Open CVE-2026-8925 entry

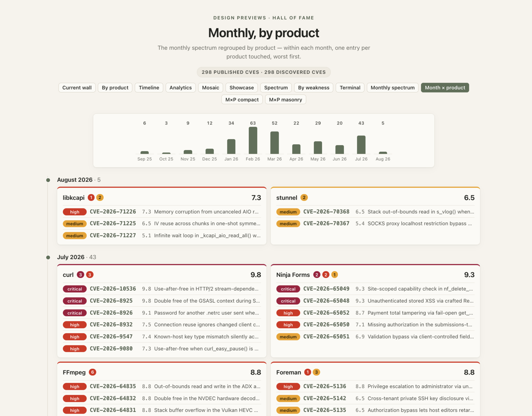[162, 301]
